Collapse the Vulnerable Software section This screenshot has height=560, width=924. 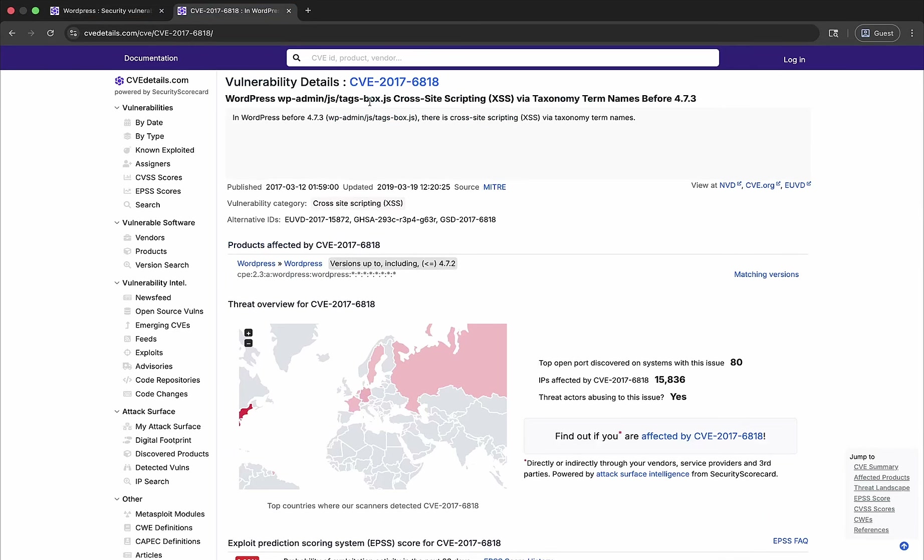[x=117, y=223]
